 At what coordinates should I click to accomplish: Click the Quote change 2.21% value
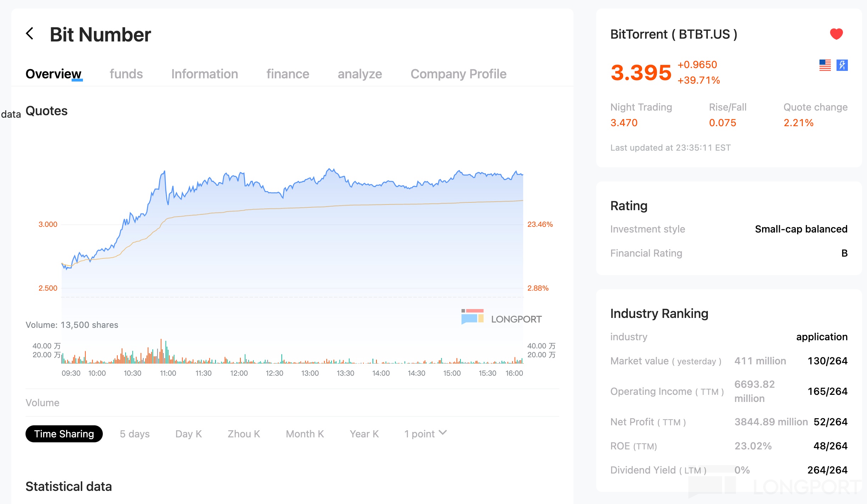(x=798, y=123)
